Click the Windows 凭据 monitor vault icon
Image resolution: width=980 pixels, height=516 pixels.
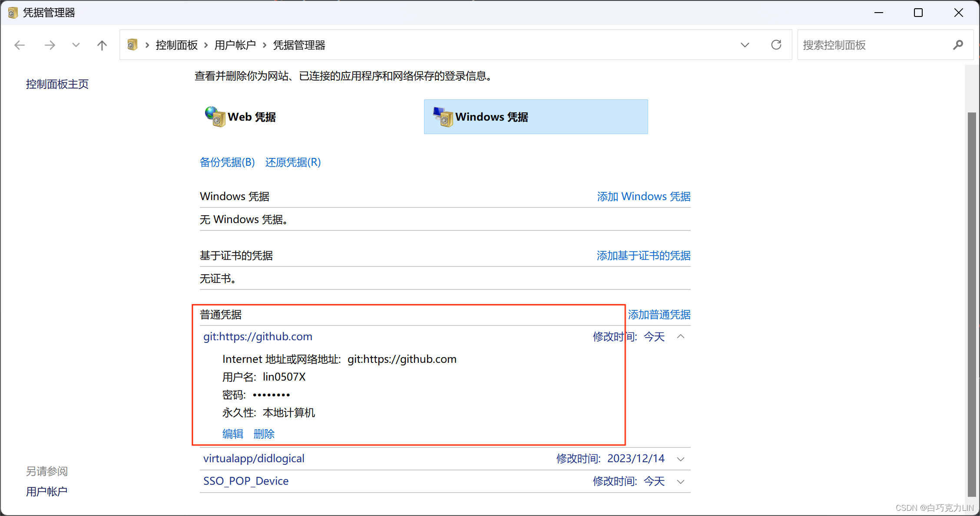click(443, 117)
